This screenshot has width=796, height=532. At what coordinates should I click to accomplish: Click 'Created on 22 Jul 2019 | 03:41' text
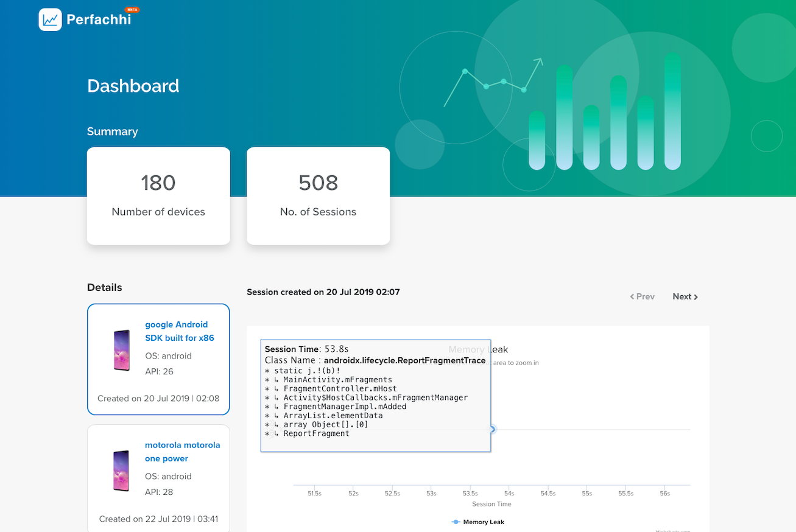pyautogui.click(x=158, y=519)
